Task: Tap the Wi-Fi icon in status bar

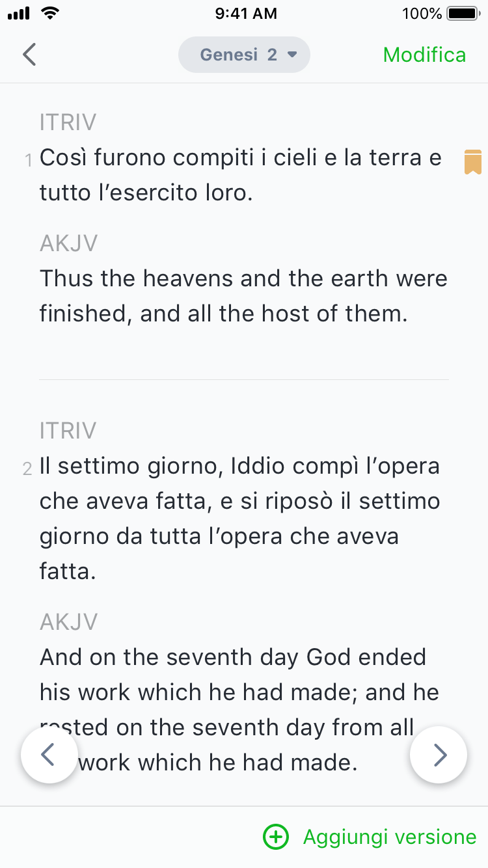Action: click(48, 12)
